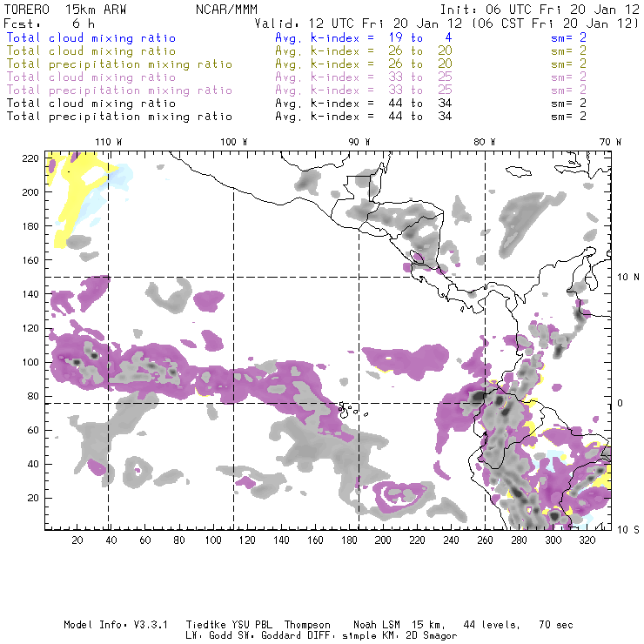Click the 10 N latitude label
644x644 pixels.
pos(628,278)
